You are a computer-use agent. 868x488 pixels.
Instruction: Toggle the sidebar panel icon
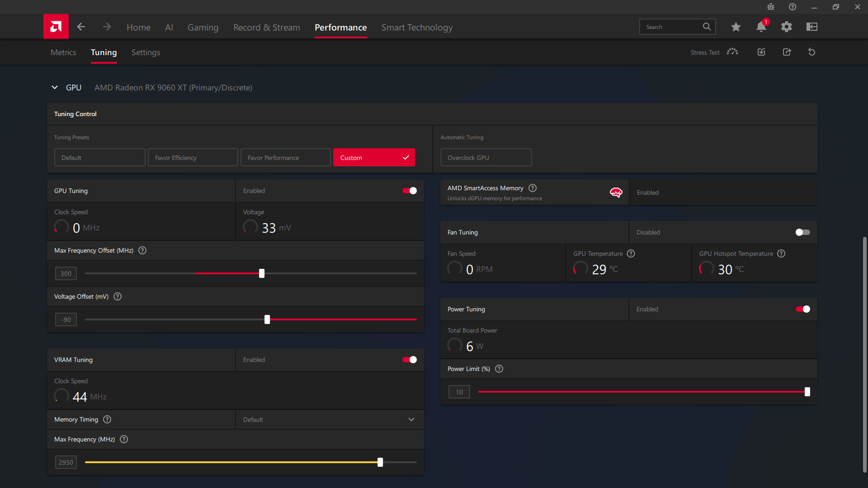click(812, 27)
